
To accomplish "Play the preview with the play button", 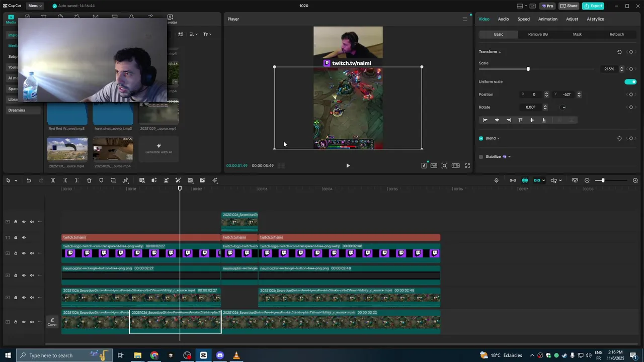I will pos(348,165).
